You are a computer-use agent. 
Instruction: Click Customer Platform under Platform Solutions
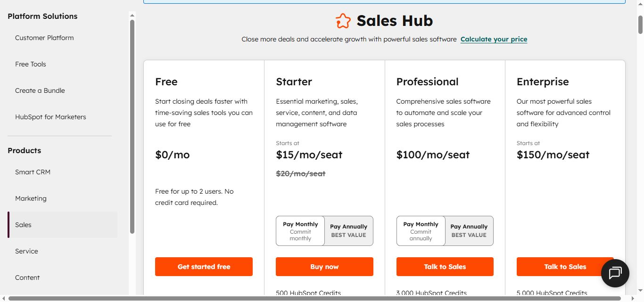(44, 38)
